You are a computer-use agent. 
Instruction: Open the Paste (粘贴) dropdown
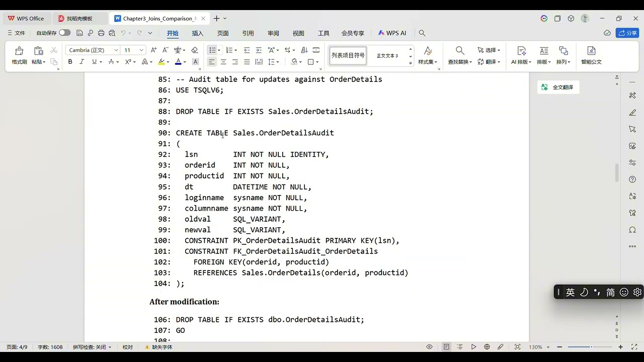pos(39,62)
